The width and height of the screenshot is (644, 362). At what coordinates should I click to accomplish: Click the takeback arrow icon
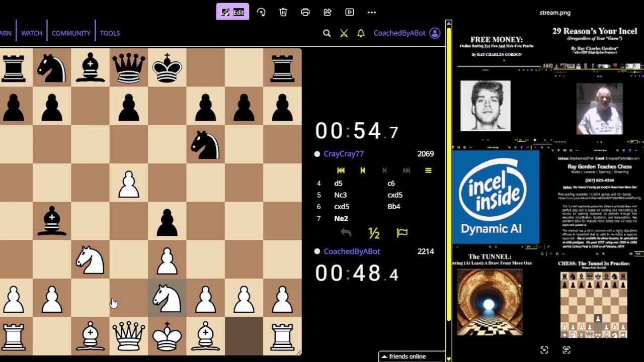click(346, 233)
